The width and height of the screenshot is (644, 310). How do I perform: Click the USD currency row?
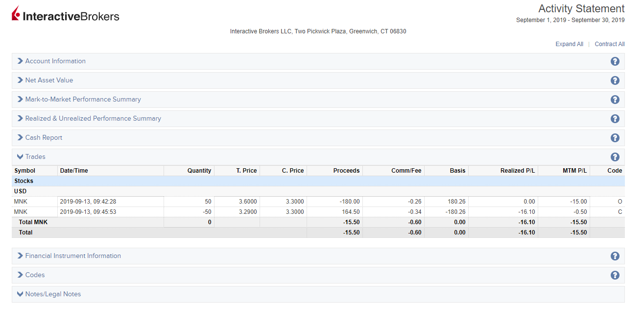pyautogui.click(x=318, y=191)
